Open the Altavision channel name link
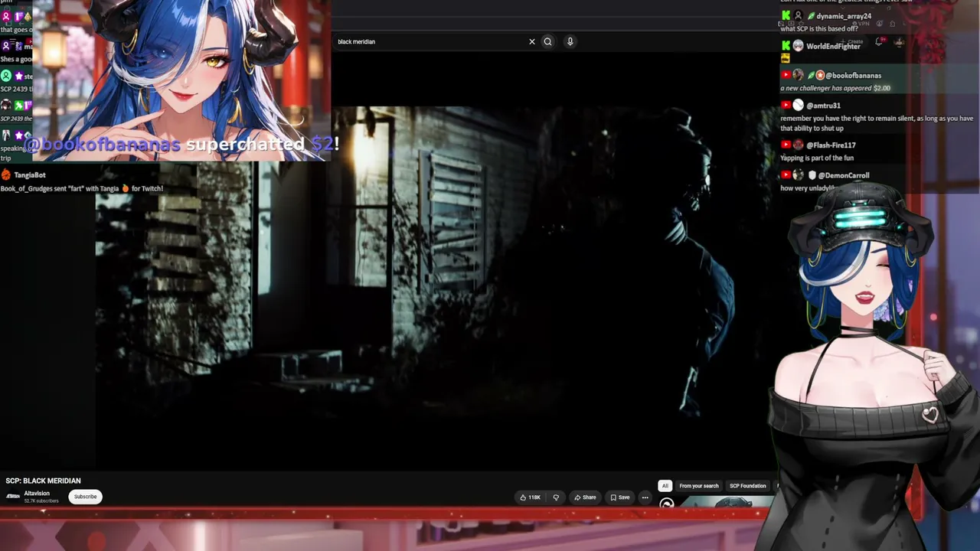Screen dimensions: 980x551 click(x=37, y=494)
